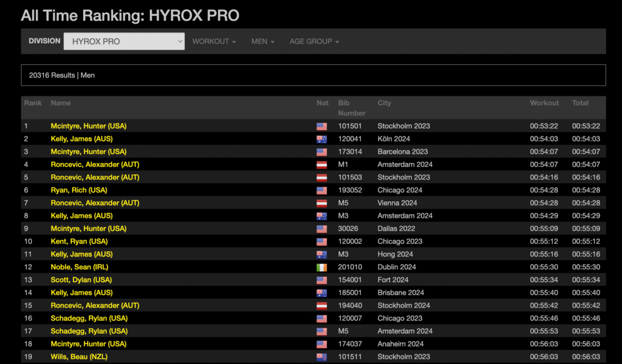Click the New Zealand flag beside Wills, Beau

point(322,357)
